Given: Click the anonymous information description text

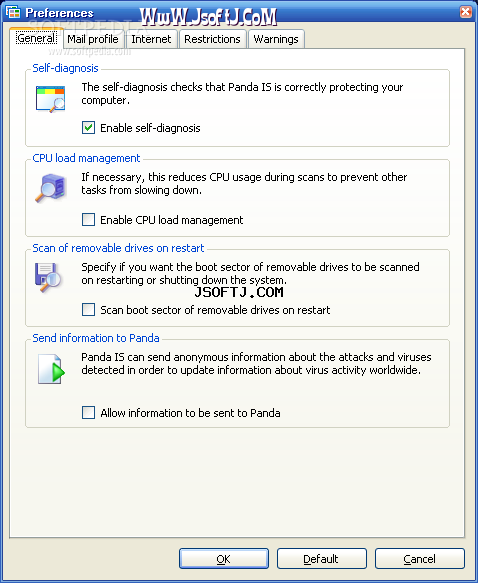Looking at the screenshot, I should (256, 363).
